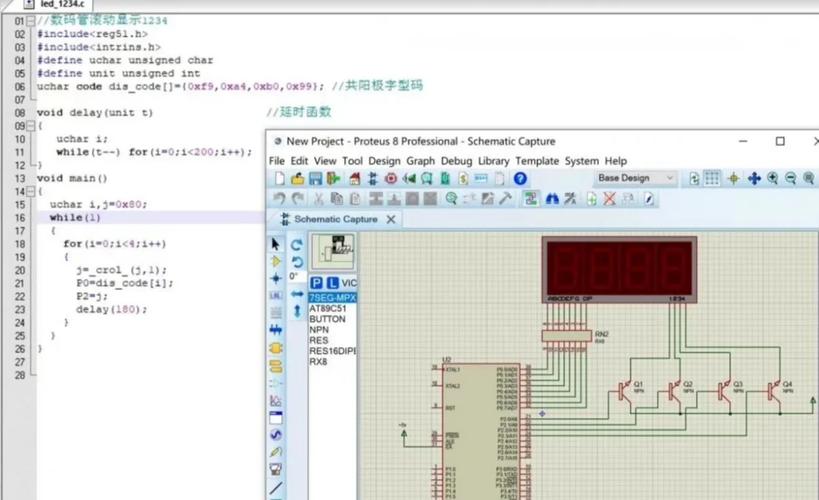
Task: Open the Help question mark icon
Action: click(520, 179)
